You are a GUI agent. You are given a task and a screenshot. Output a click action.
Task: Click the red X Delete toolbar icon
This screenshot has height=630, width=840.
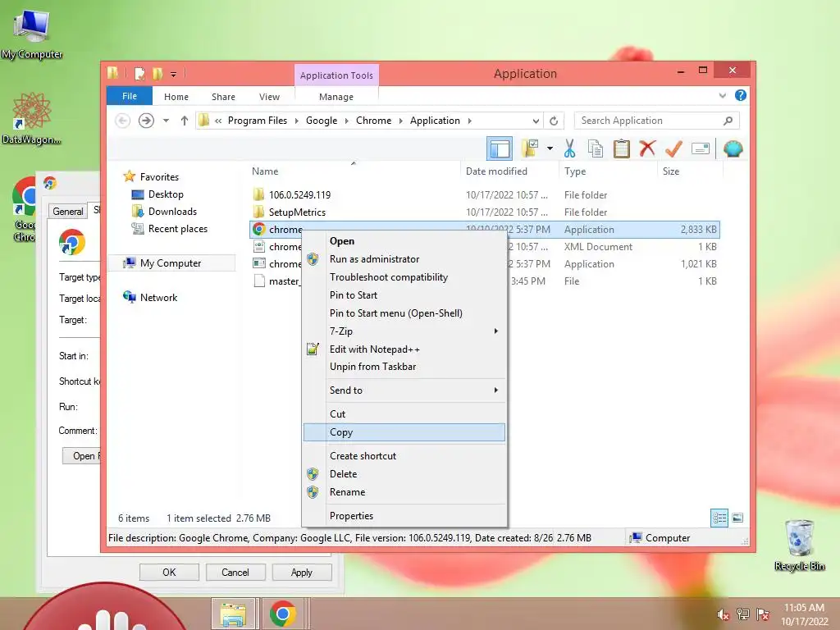point(647,148)
